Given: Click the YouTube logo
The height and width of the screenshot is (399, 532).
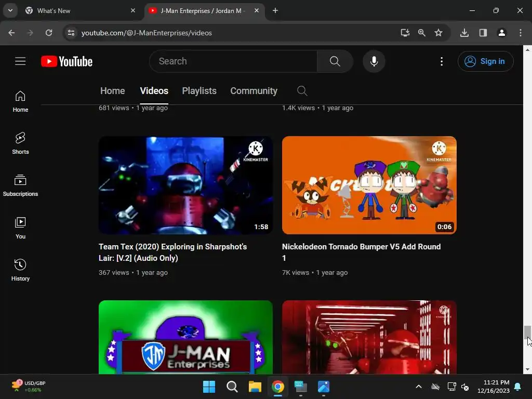Looking at the screenshot, I should pos(67,61).
